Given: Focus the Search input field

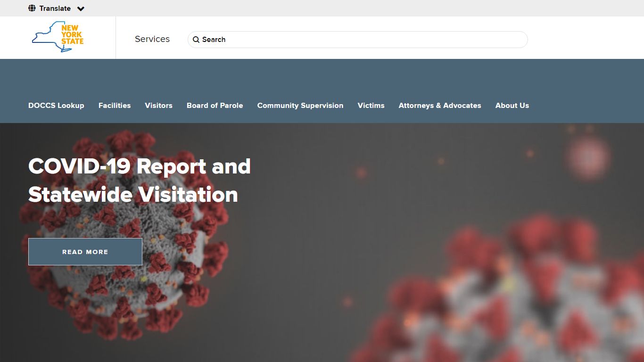Looking at the screenshot, I should [x=358, y=40].
